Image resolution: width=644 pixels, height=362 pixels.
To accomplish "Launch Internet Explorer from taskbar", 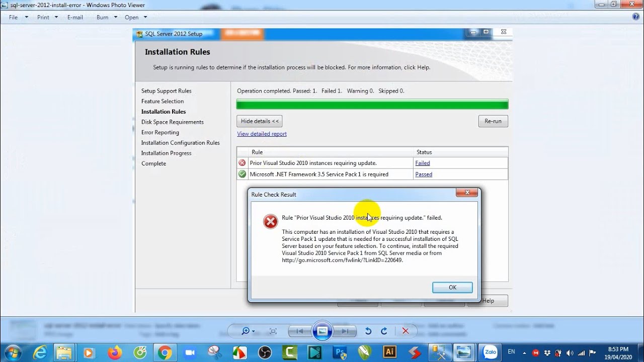I will coord(39,352).
